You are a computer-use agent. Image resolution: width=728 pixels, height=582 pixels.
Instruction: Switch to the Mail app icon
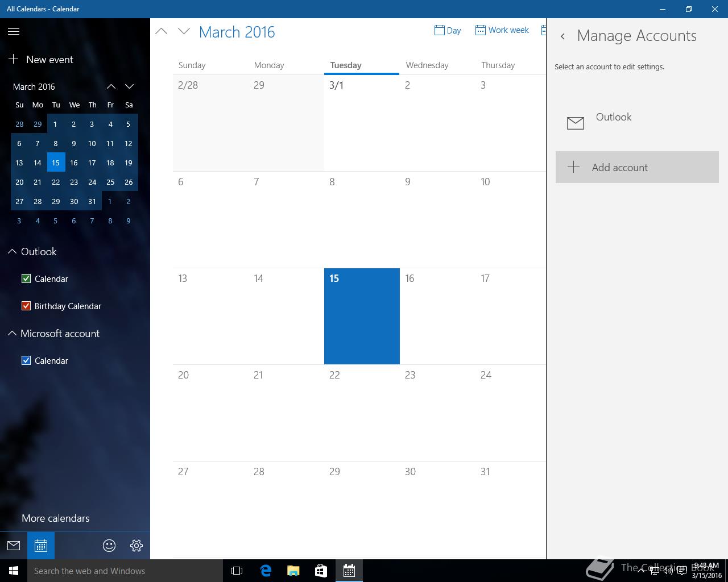pos(14,546)
